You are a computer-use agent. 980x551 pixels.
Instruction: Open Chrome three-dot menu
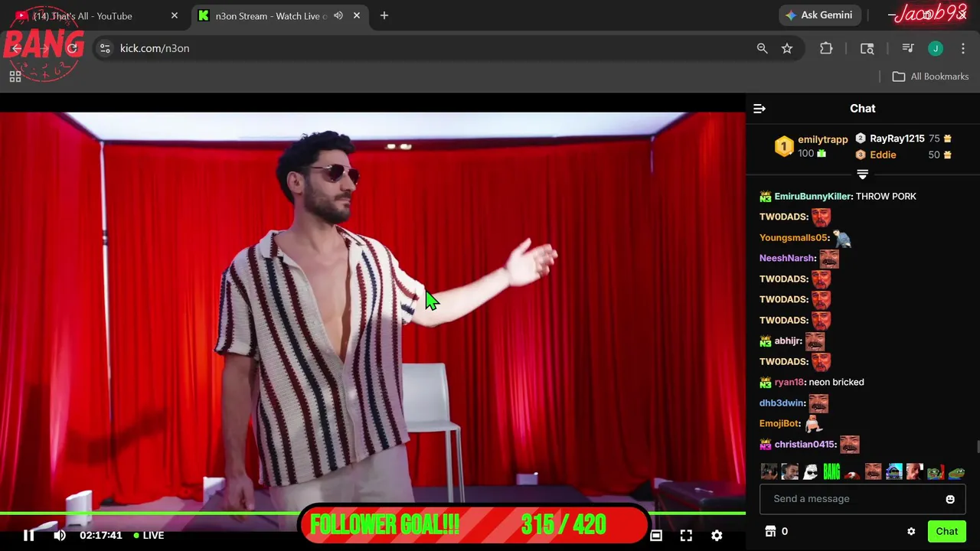(963, 48)
